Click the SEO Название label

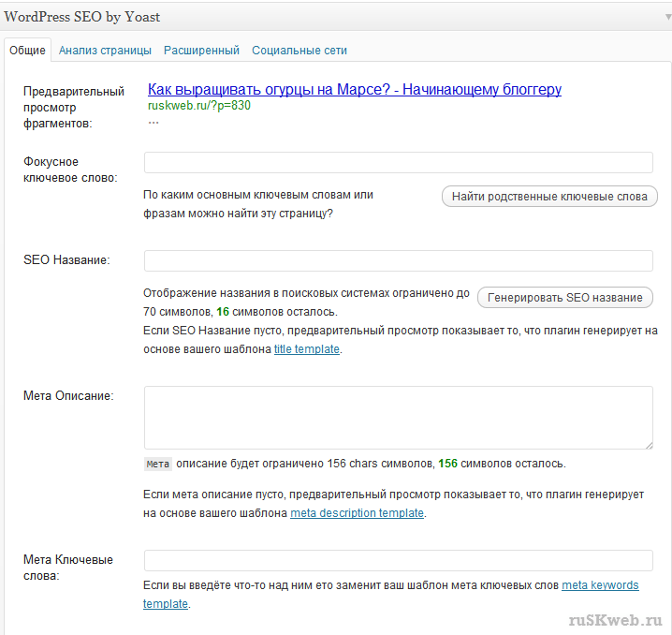tap(66, 259)
